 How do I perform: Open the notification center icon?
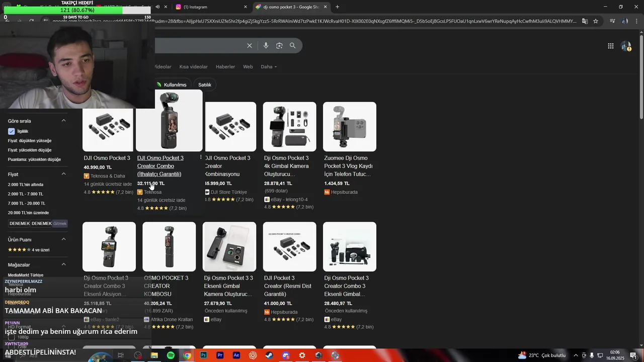[634, 355]
